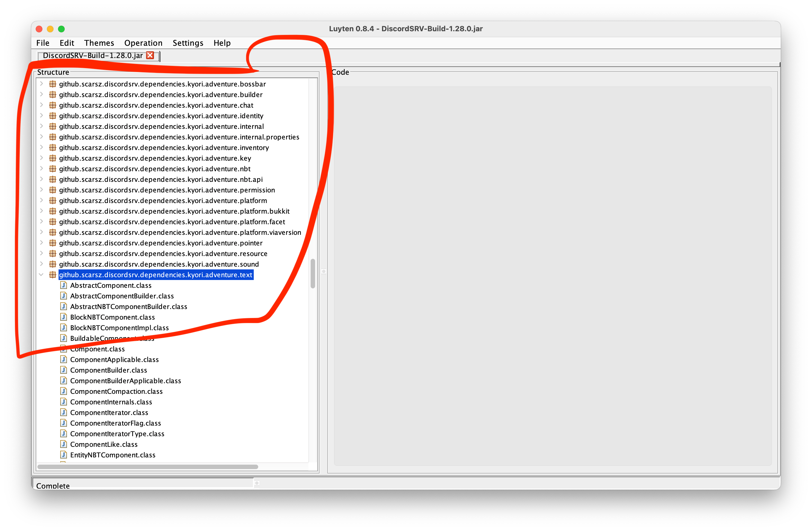812x531 pixels.
Task: Click the class file icon for ComponentApplicable.class
Action: click(x=64, y=359)
